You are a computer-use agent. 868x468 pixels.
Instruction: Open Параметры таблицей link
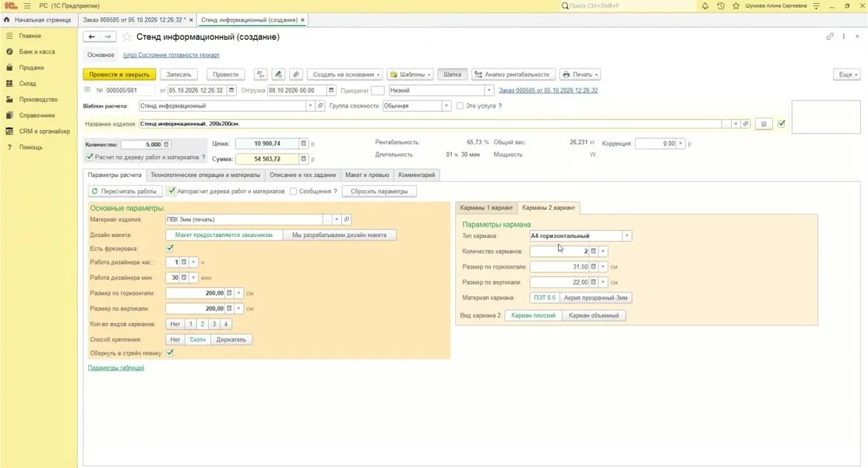pos(115,367)
